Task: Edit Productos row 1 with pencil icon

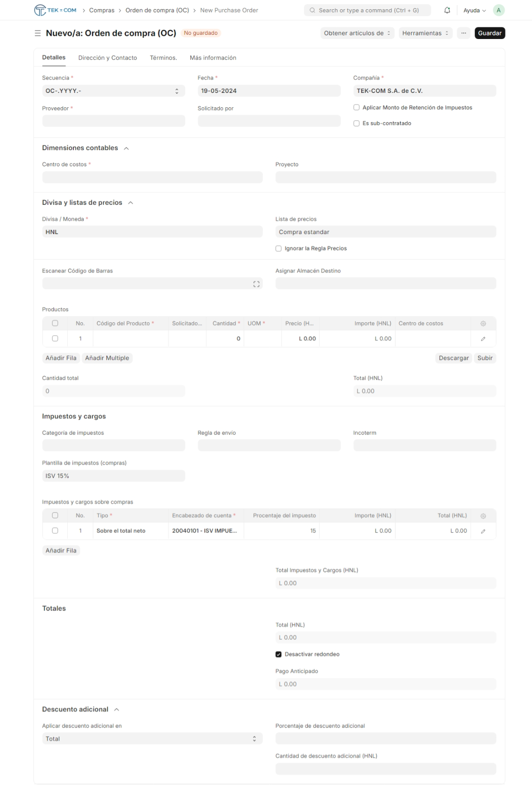Action: point(483,339)
